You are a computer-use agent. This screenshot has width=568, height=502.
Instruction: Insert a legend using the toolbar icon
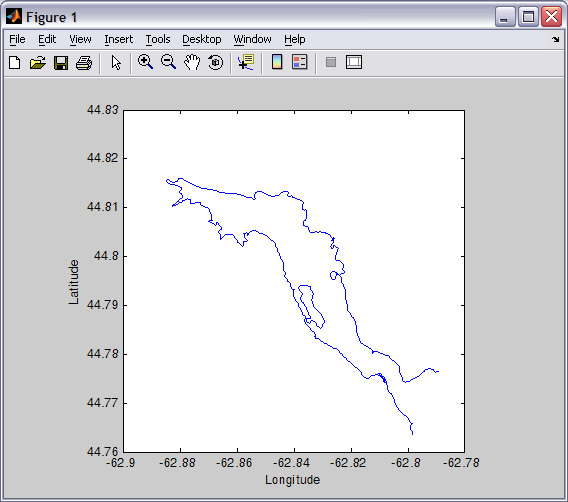300,62
